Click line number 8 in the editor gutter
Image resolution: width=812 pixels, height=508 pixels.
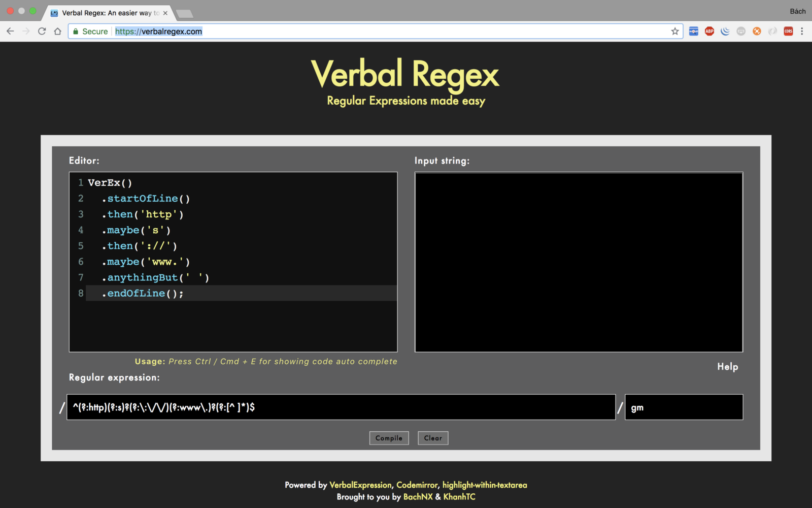(80, 293)
